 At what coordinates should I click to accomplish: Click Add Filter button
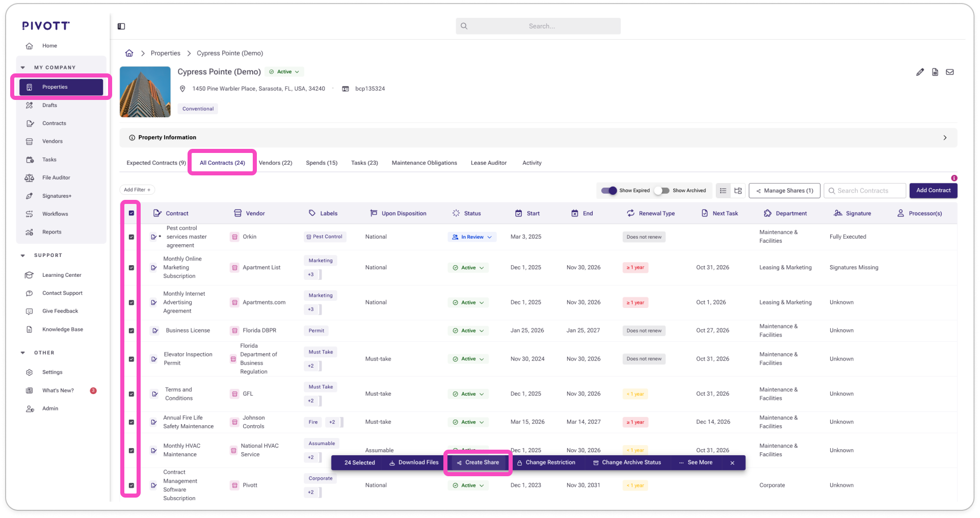point(137,190)
